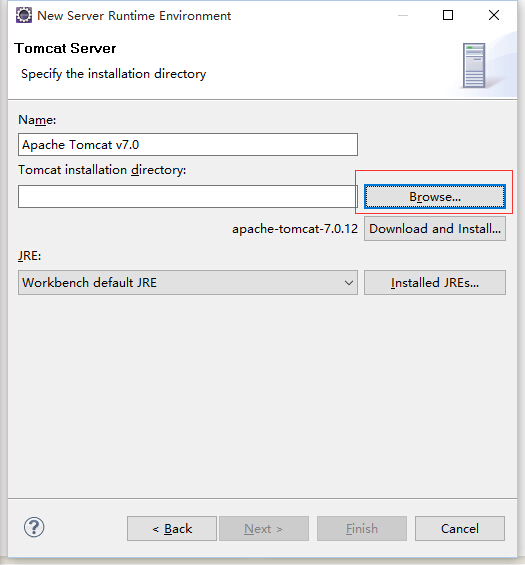
Task: Click the server tower banner image
Action: [x=474, y=66]
